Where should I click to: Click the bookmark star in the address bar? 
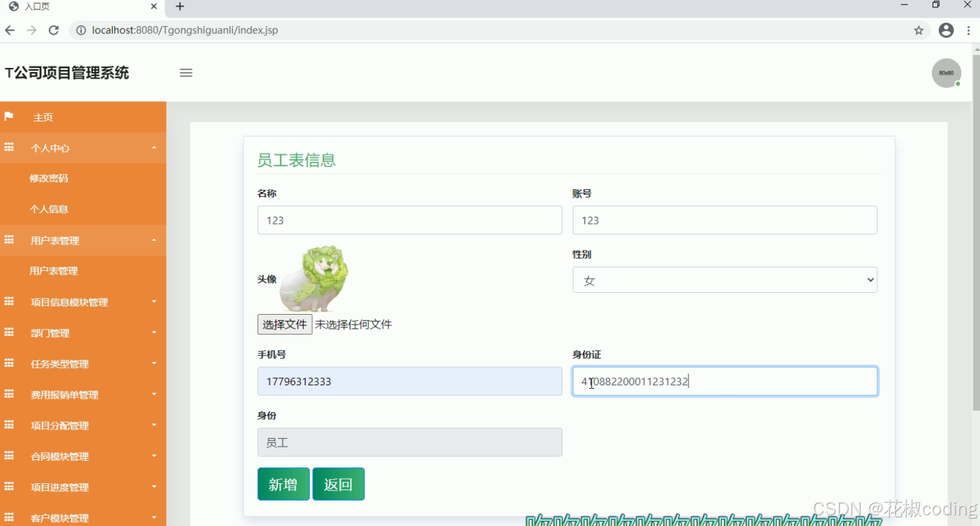(919, 30)
